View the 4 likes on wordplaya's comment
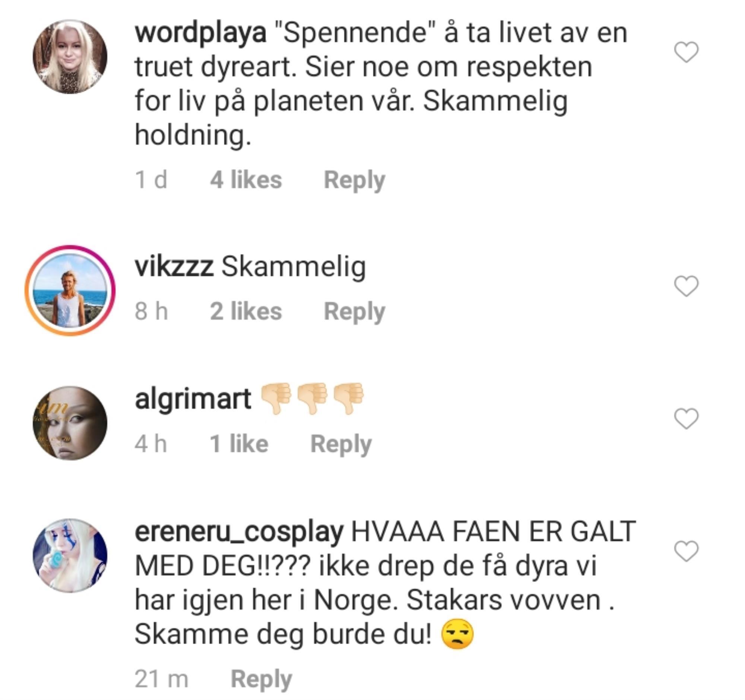 (x=246, y=180)
